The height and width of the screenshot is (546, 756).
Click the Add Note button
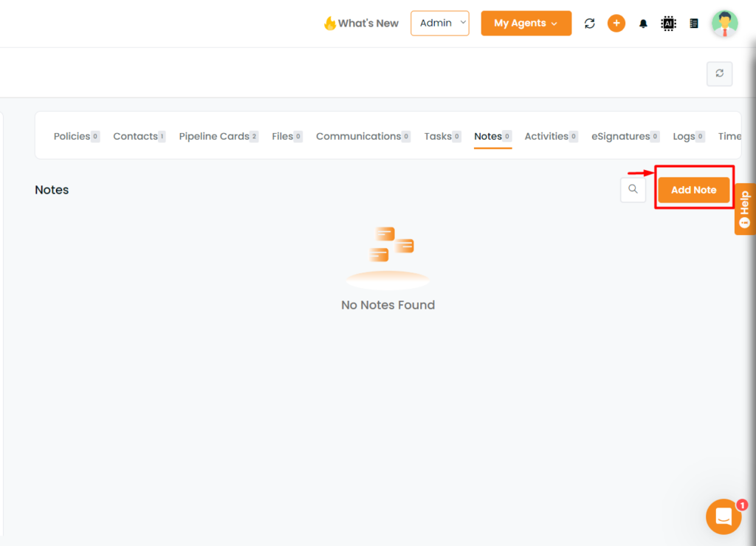pyautogui.click(x=694, y=190)
